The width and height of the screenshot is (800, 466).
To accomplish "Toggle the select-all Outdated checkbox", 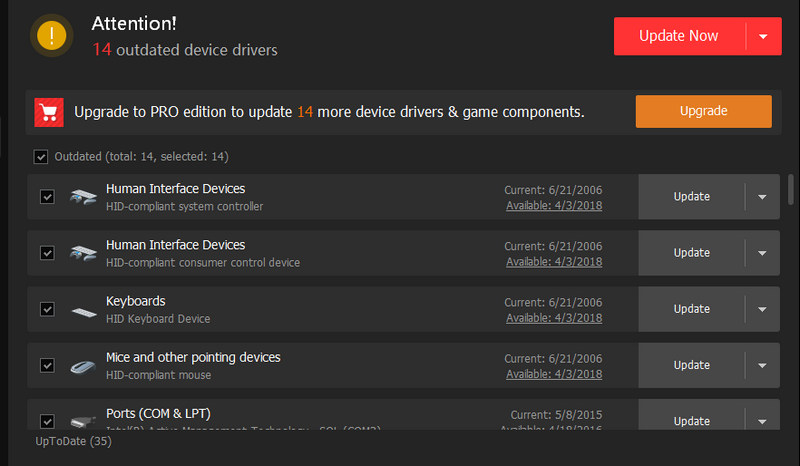I will (x=41, y=156).
